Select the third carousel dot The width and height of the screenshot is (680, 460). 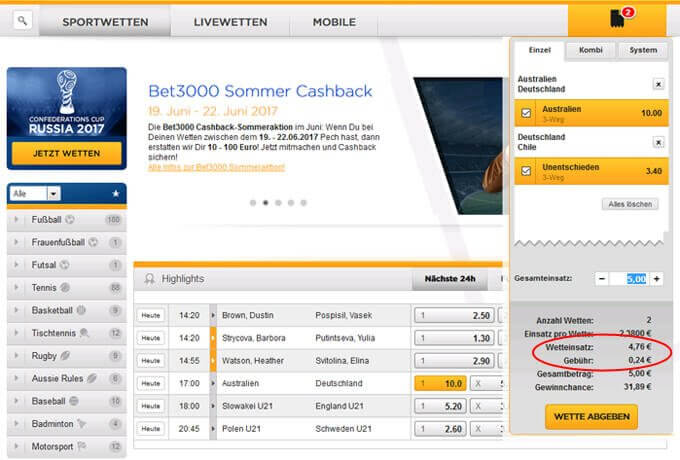click(278, 202)
